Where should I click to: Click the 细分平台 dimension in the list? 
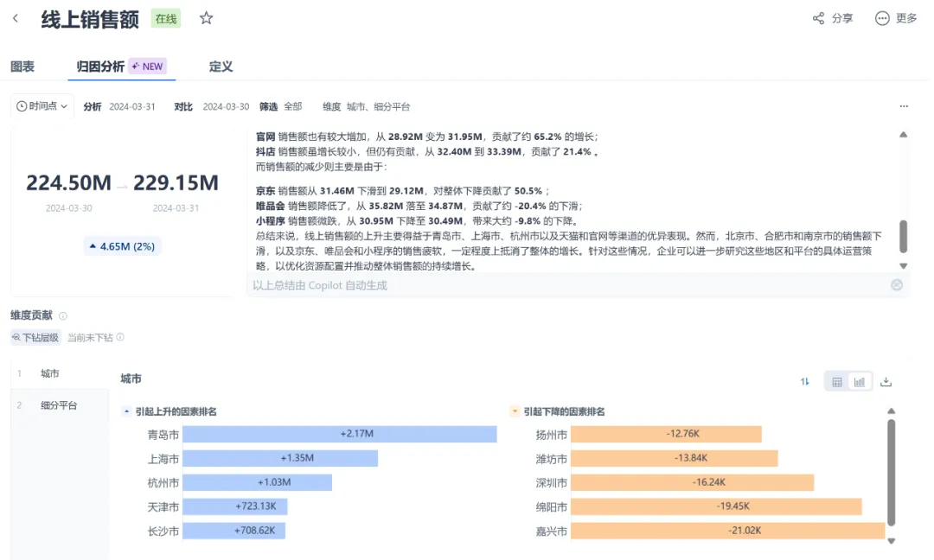(59, 404)
